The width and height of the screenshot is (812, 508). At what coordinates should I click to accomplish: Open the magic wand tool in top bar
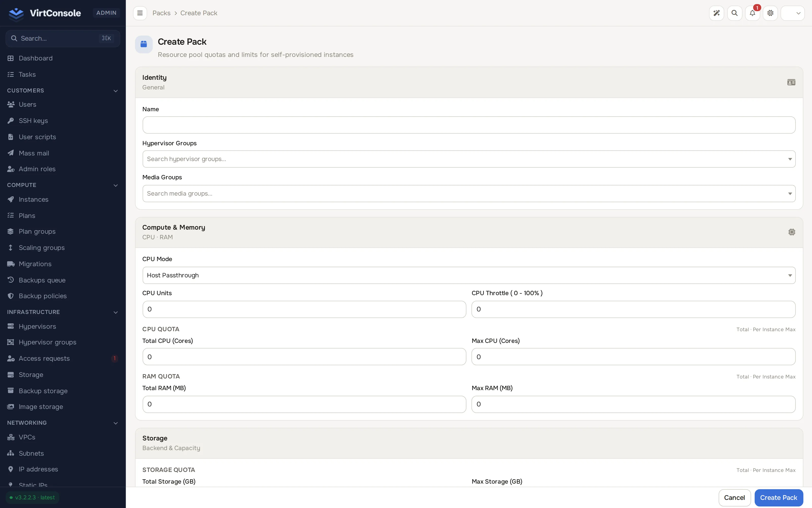716,13
